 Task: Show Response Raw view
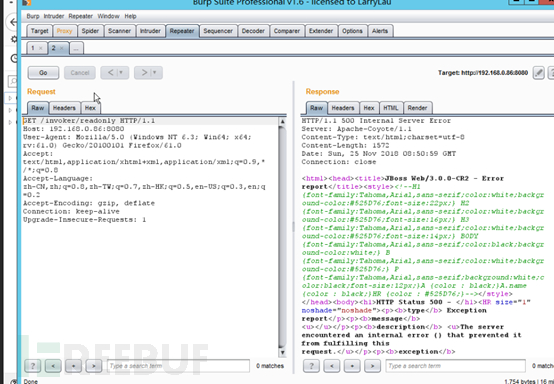click(317, 108)
